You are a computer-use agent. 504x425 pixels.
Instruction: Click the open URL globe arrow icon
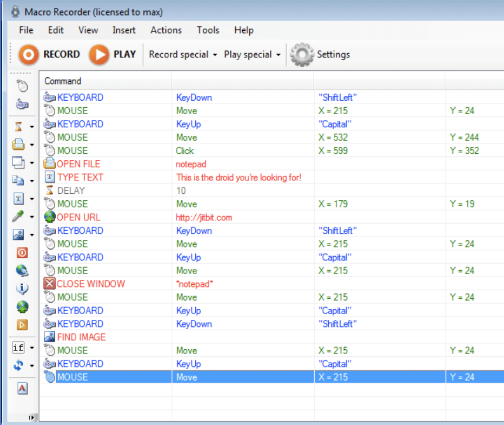(22, 307)
